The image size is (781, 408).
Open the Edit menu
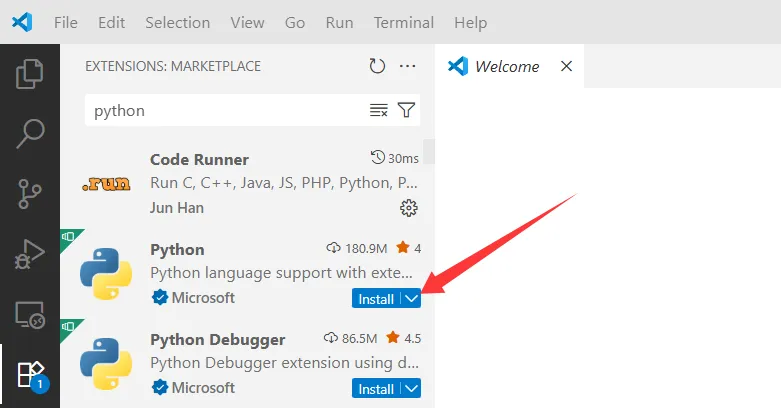coord(111,22)
